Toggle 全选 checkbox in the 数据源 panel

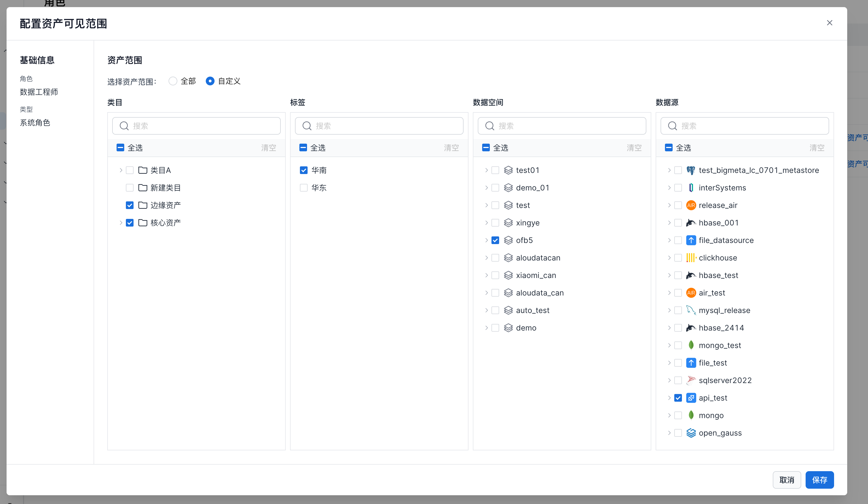coord(669,148)
